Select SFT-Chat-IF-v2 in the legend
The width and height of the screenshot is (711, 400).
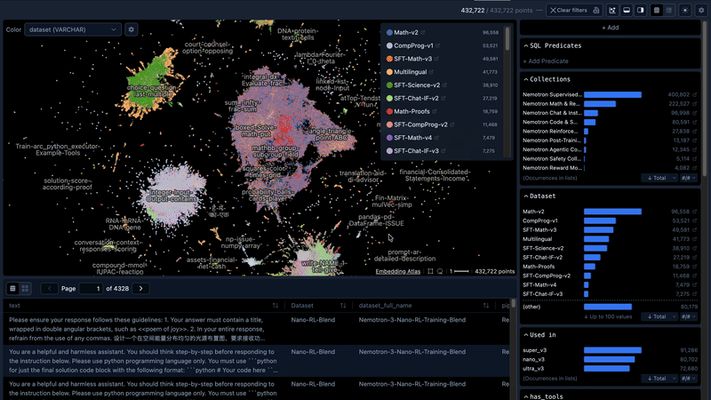click(x=416, y=98)
